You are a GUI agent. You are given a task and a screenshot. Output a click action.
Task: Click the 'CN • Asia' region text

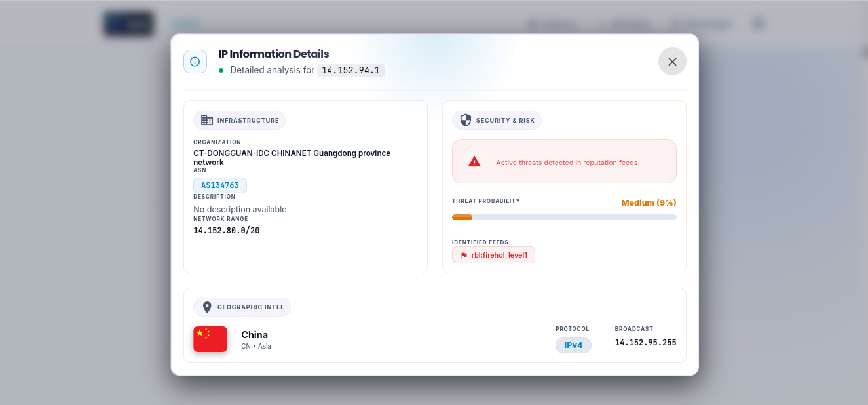tap(255, 346)
